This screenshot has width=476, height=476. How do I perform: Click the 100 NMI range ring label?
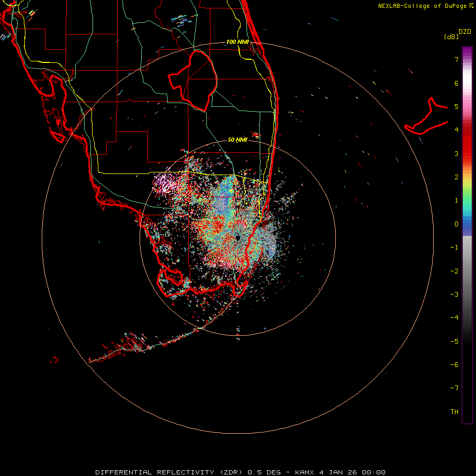[237, 42]
